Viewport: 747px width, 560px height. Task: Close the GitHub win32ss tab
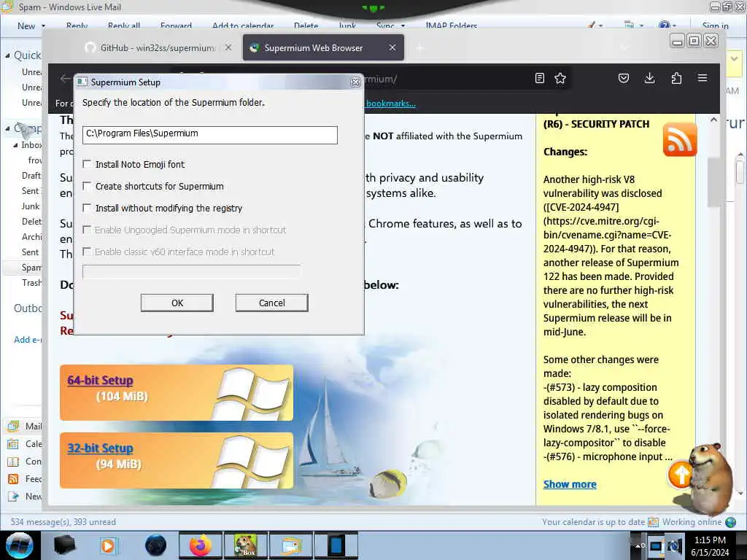point(228,47)
